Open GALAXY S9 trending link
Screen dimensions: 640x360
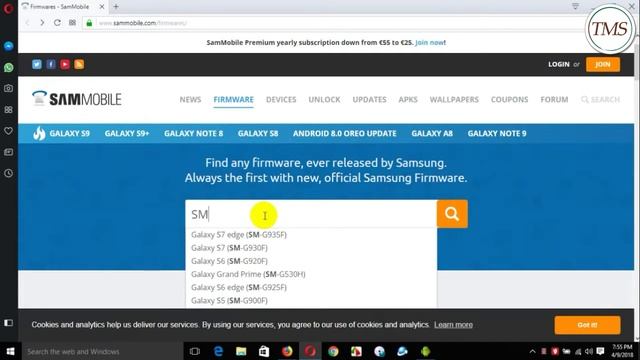(69, 133)
